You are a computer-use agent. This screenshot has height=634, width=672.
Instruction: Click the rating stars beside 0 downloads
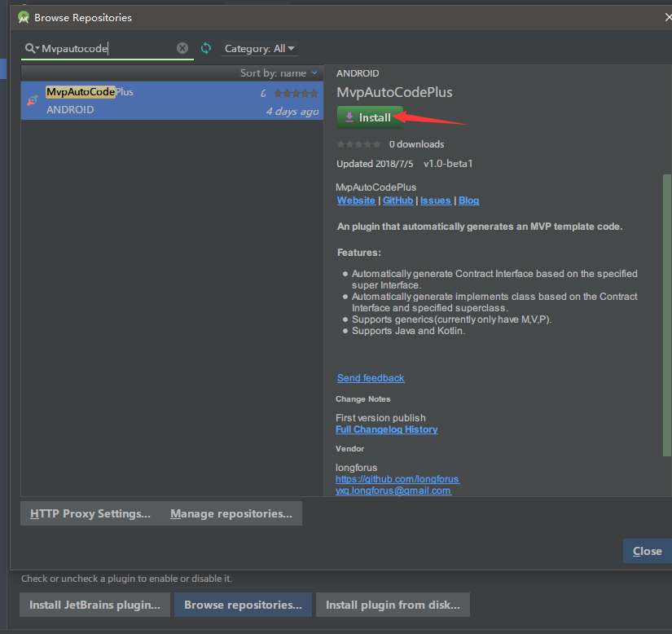click(x=358, y=144)
